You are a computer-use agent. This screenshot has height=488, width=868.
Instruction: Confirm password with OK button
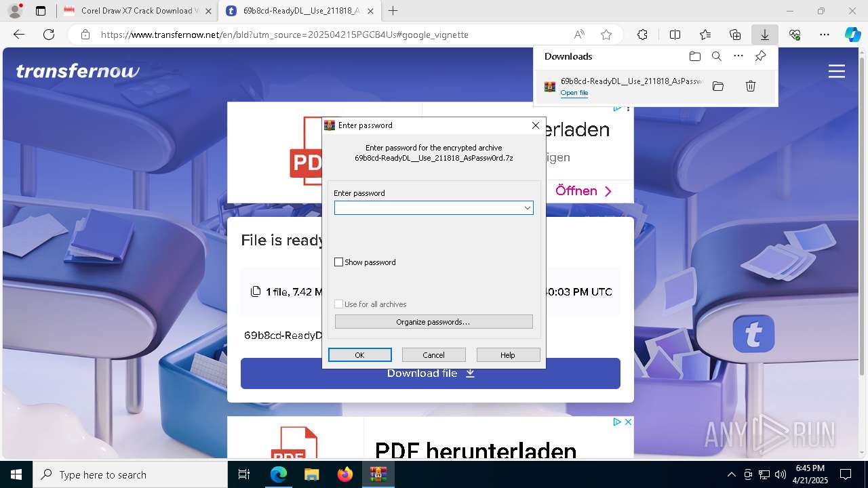point(360,355)
